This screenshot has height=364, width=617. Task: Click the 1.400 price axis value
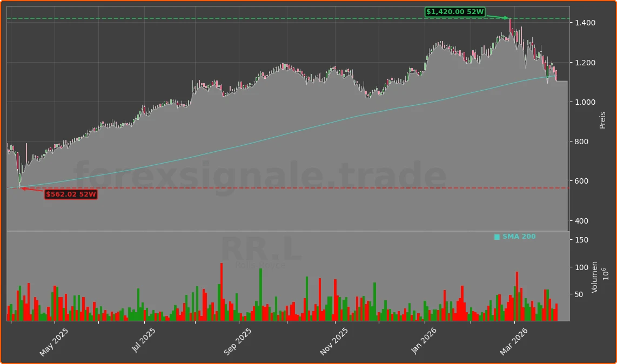(x=585, y=23)
